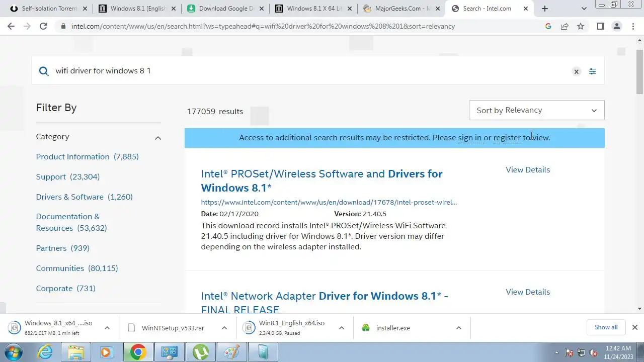This screenshot has width=644, height=362.
Task: Open the tab search dropdown arrow
Action: (x=584, y=9)
